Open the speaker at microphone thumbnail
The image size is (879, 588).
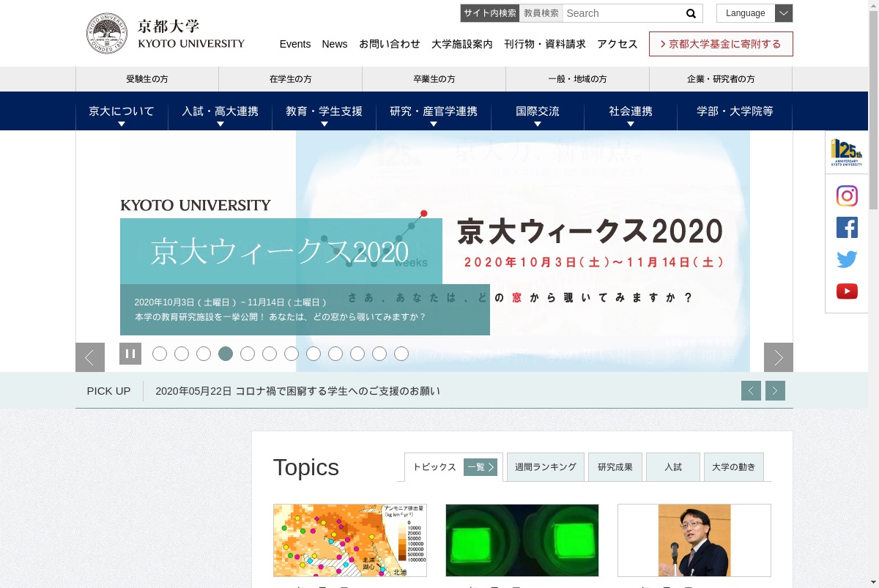point(694,540)
